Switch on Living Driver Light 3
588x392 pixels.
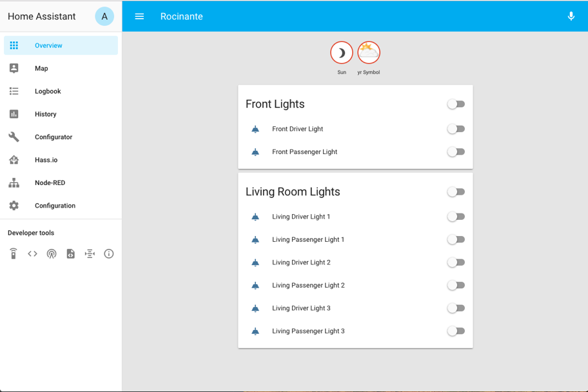pyautogui.click(x=456, y=308)
